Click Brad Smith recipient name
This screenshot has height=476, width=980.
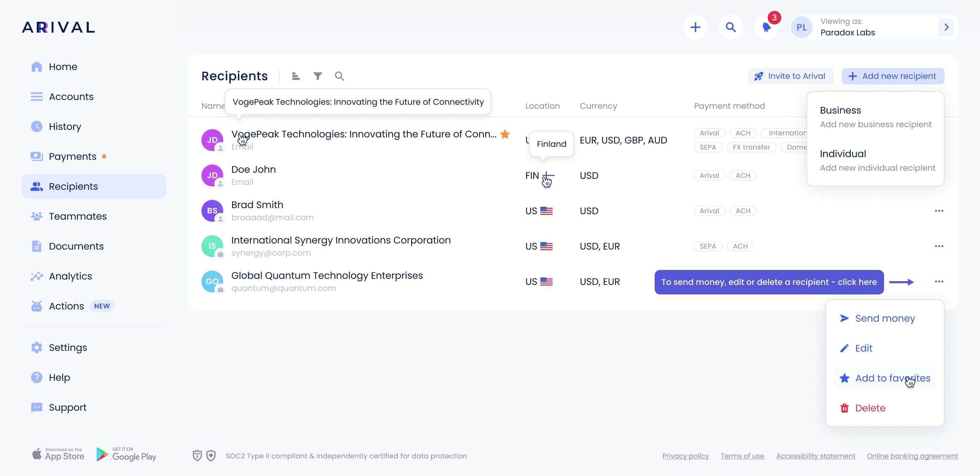(257, 205)
